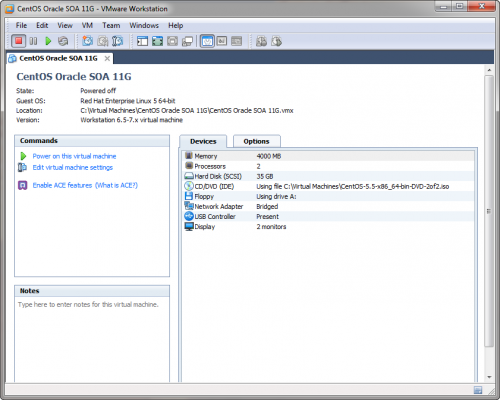Viewport: 500px width, 400px height.
Task: Click the vertical scrollbar thumb
Action: click(489, 211)
